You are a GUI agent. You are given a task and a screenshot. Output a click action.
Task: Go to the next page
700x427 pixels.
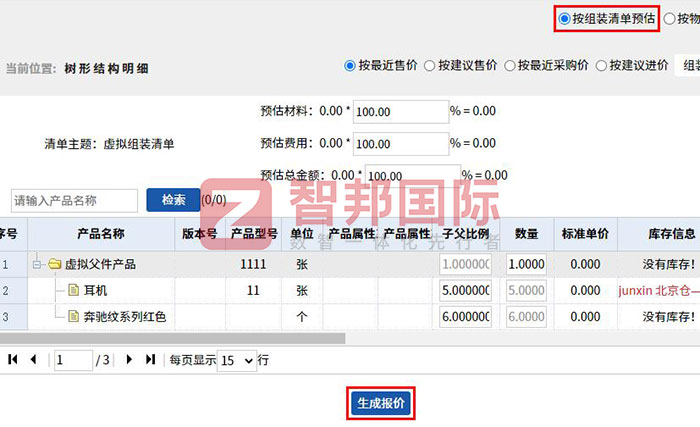tap(129, 359)
